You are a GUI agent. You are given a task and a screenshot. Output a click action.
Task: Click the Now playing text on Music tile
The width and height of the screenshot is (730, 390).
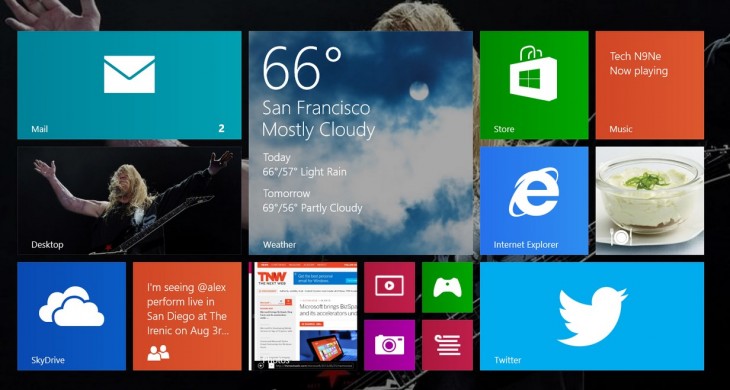click(639, 71)
